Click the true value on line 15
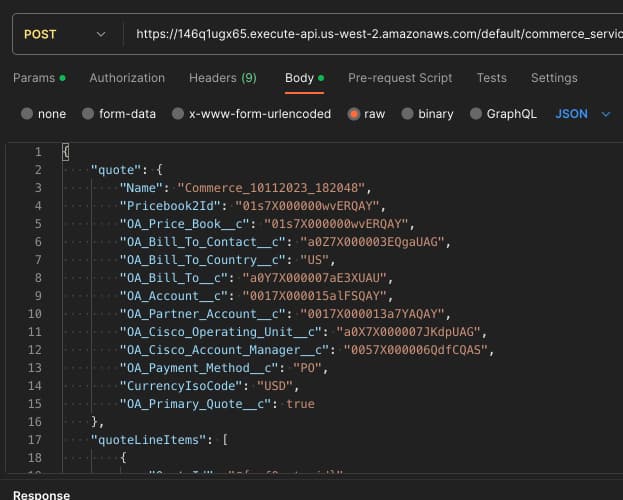The image size is (623, 500). (300, 404)
